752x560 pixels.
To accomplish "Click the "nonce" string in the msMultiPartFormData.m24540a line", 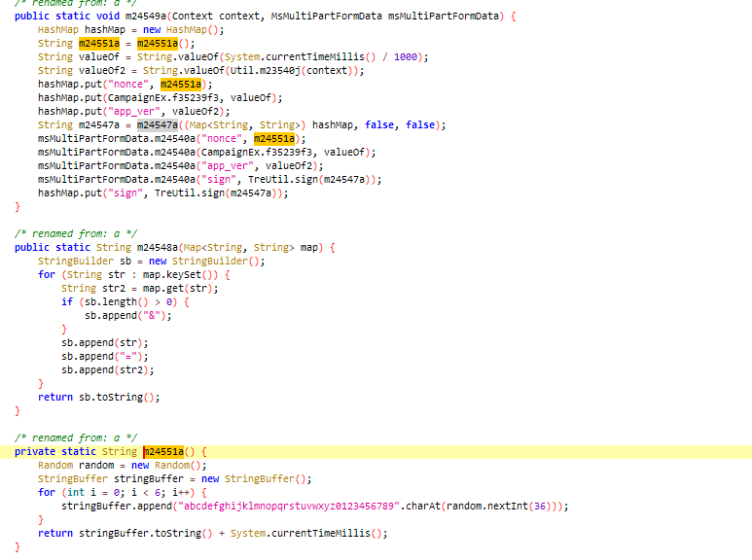I will click(222, 139).
